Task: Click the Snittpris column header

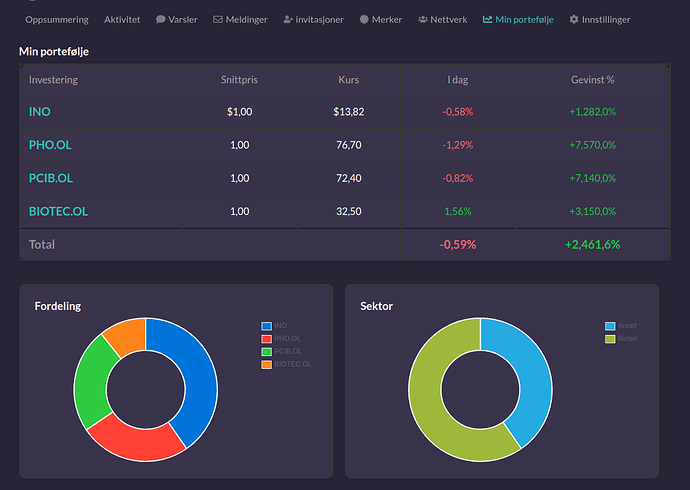Action: coord(239,80)
